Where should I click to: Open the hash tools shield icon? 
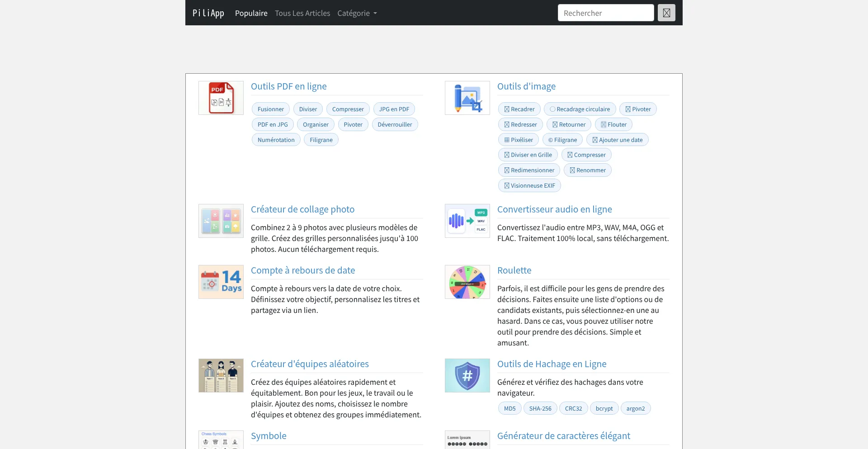pos(467,375)
